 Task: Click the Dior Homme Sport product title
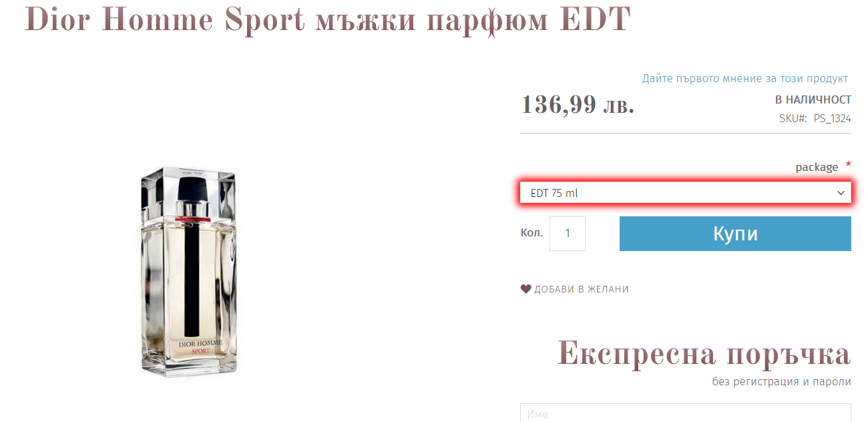click(x=328, y=21)
